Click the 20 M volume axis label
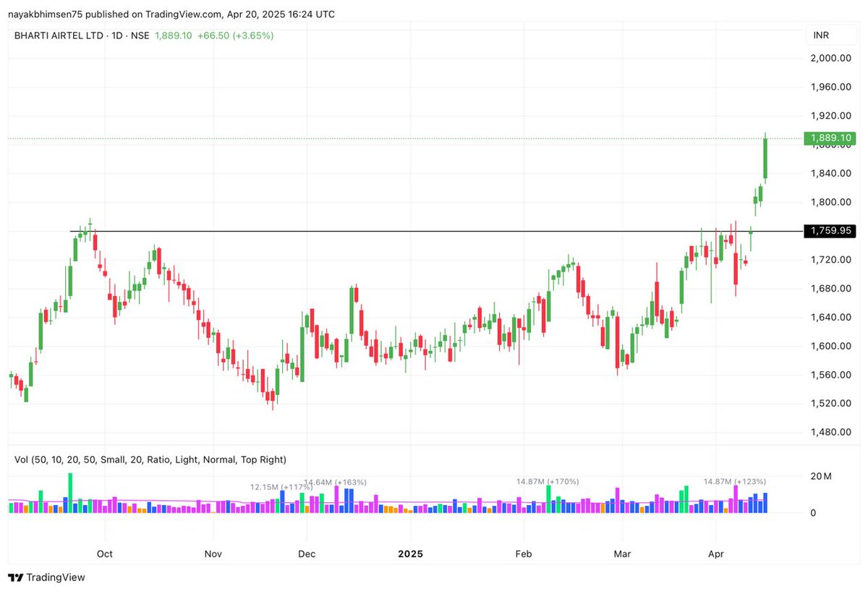The height and width of the screenshot is (592, 868). point(821,476)
